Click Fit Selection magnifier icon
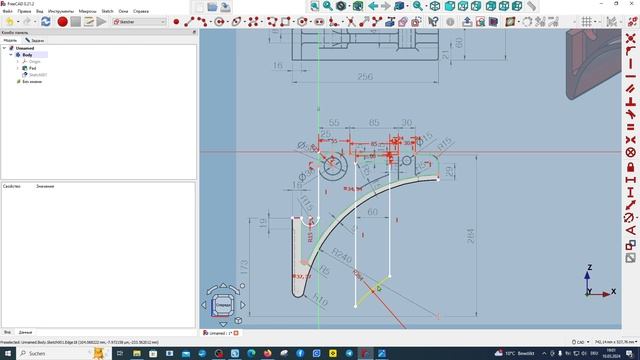Screen dimensions: 640x360 point(328,6)
